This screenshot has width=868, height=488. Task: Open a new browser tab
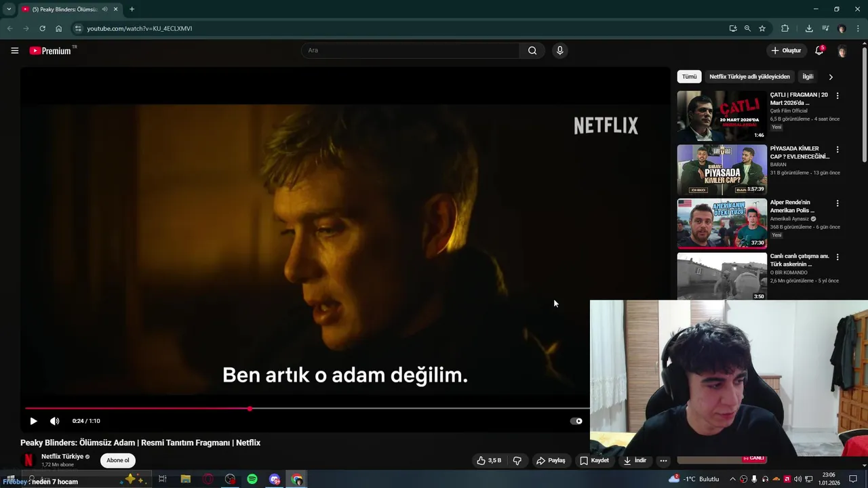point(132,9)
